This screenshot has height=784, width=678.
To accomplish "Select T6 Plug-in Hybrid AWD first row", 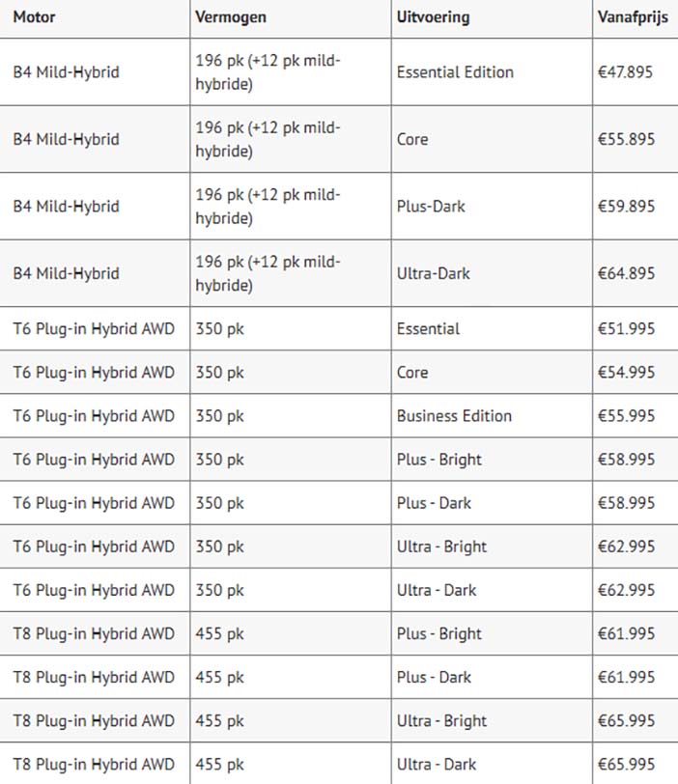I will pyautogui.click(x=94, y=329).
